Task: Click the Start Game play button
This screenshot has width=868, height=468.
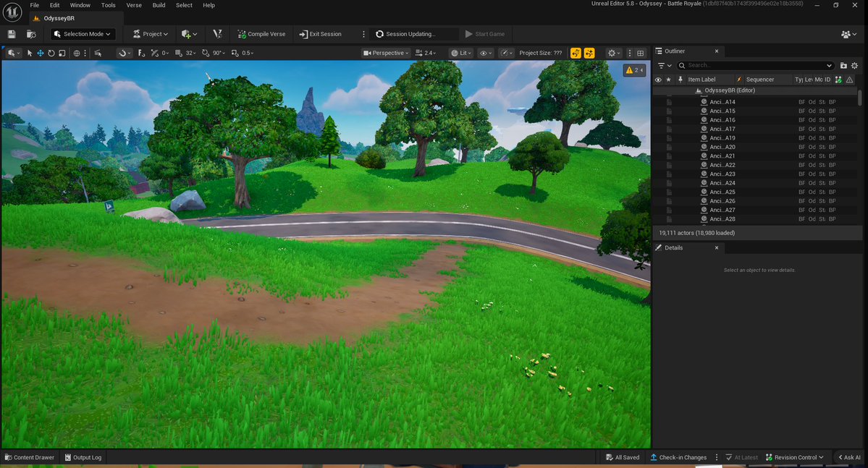Action: [485, 34]
